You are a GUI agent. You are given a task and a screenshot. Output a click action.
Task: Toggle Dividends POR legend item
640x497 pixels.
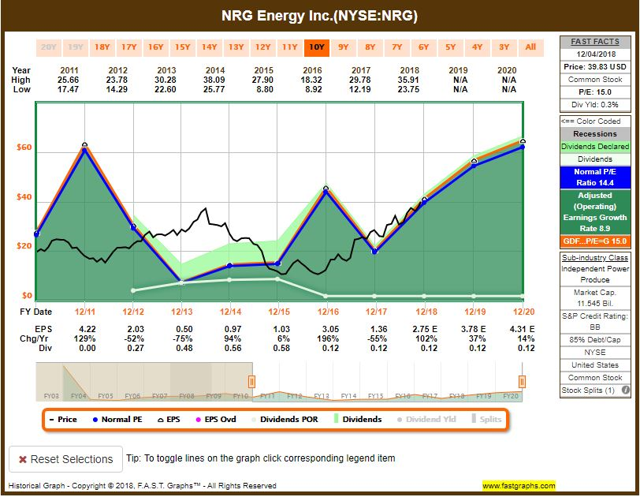click(284, 419)
